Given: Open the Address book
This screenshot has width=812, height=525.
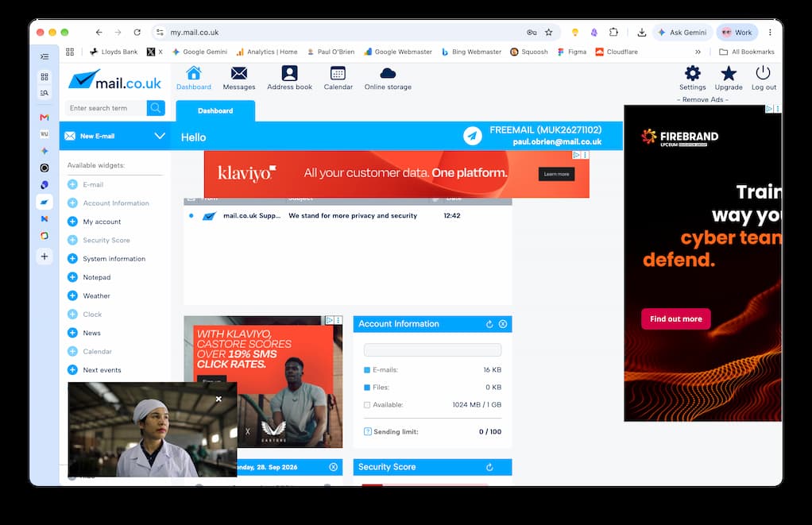Looking at the screenshot, I should click(289, 78).
